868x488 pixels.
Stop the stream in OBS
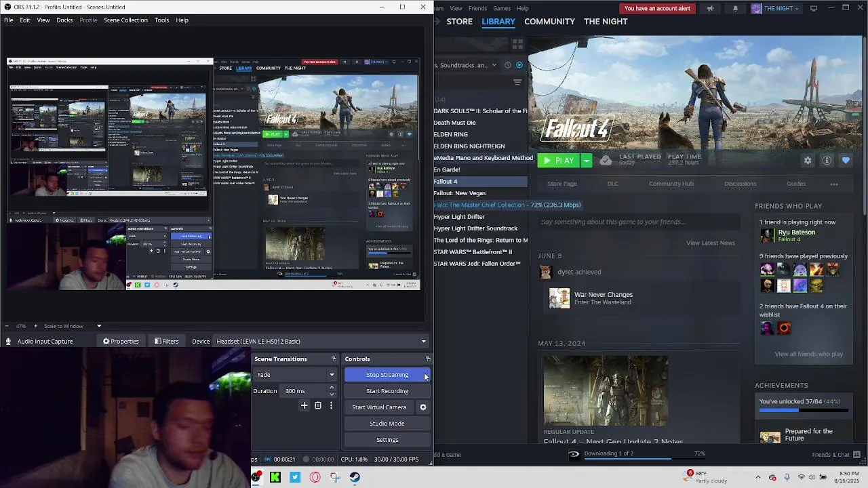[x=387, y=375]
